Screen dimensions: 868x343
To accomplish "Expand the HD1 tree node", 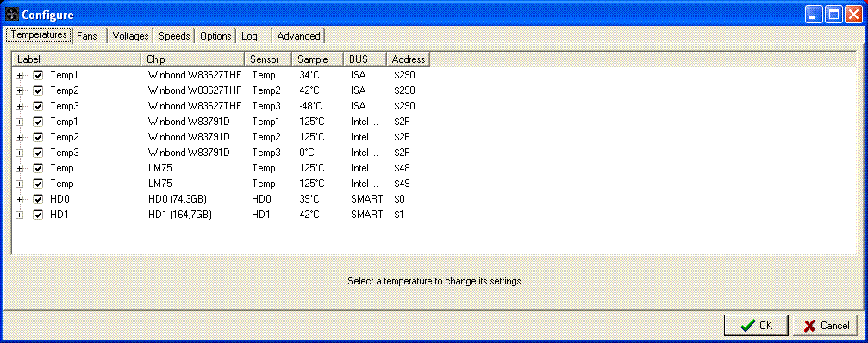I will [x=19, y=214].
